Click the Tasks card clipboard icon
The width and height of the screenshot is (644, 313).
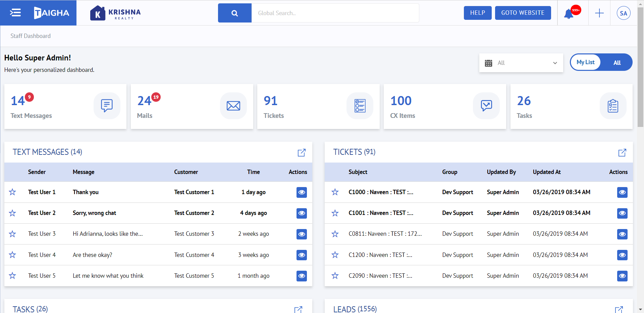point(613,106)
